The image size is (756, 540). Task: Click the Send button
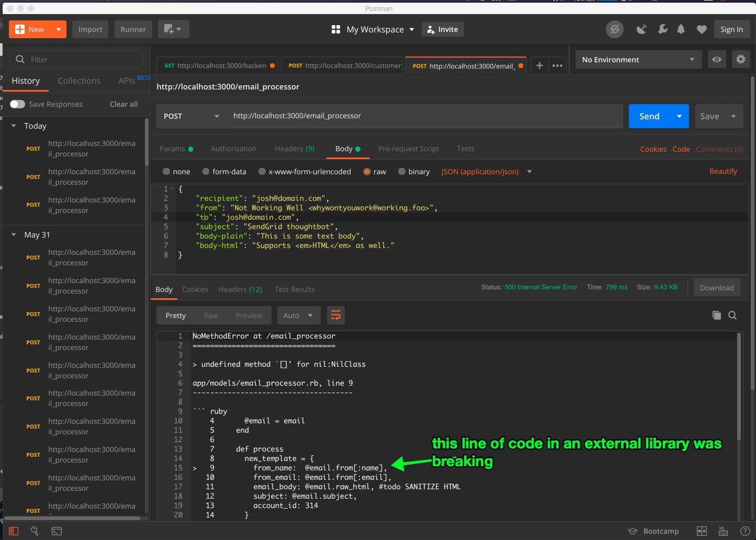point(649,116)
